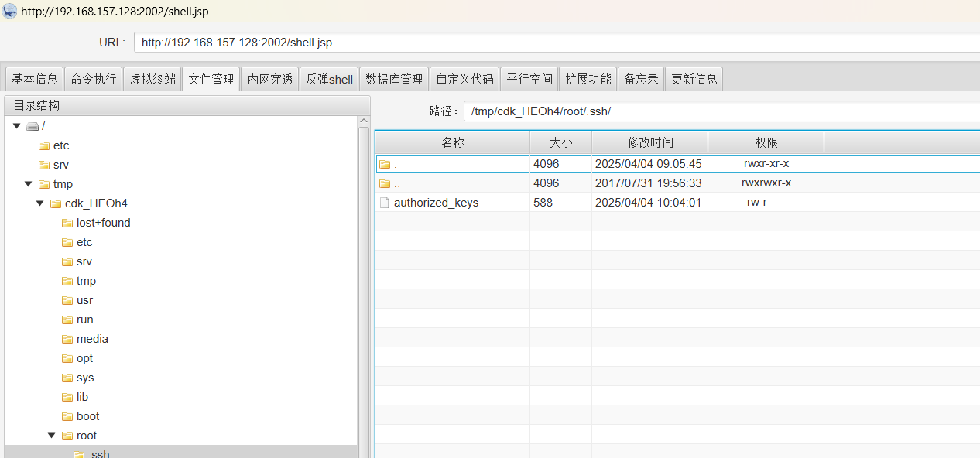Click the cdk_HEOh4 folder icon
Screen dimensions: 980x458
[56, 203]
